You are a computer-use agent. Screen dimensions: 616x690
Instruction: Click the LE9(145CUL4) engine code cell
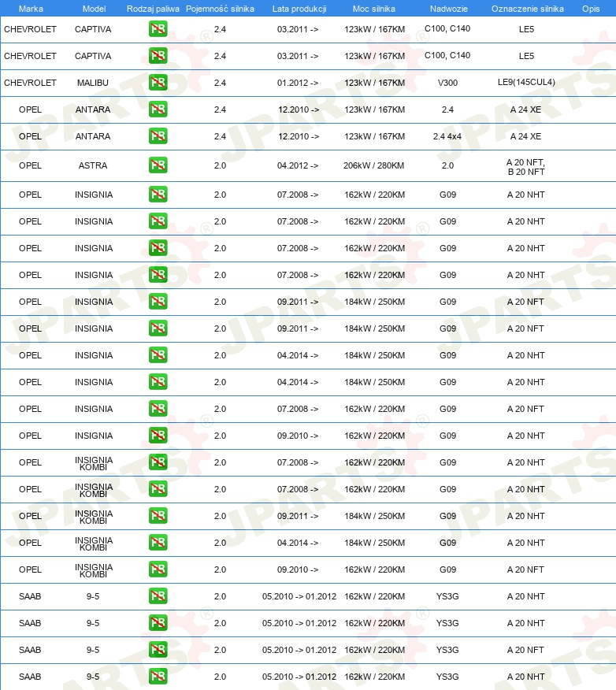(526, 82)
